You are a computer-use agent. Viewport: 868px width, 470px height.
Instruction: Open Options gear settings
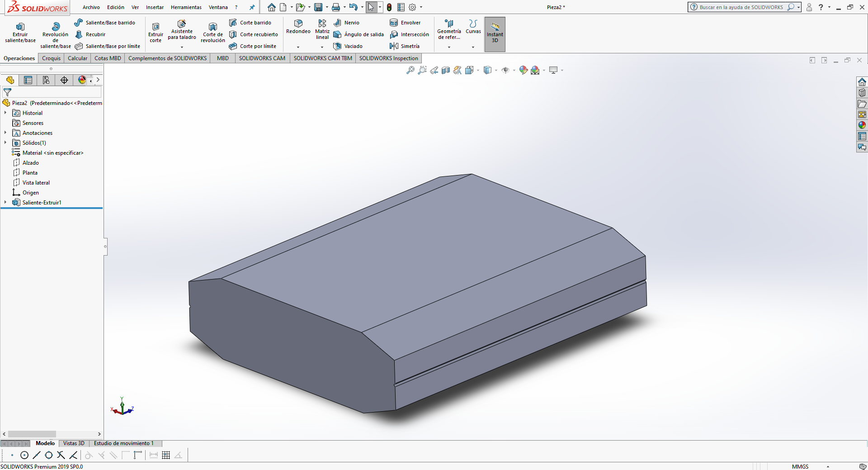pos(412,7)
